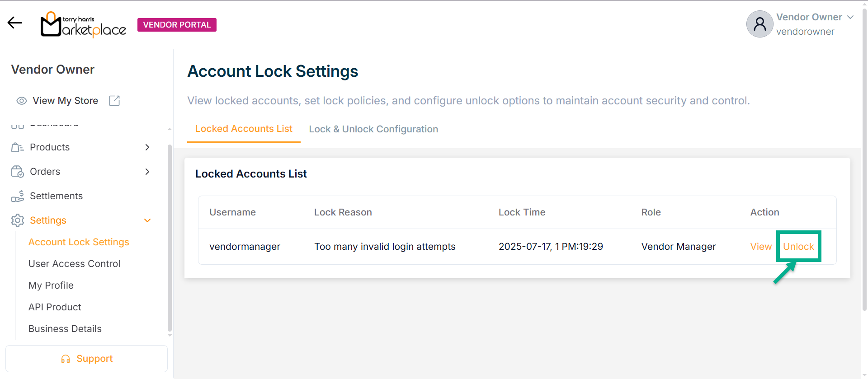868x379 pixels.
Task: Click the Products bag icon
Action: click(x=17, y=147)
